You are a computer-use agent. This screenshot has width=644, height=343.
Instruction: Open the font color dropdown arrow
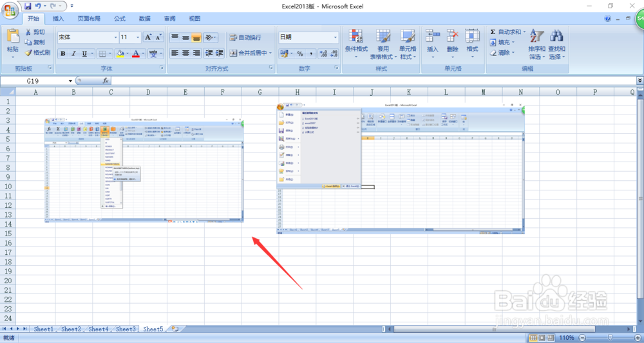click(144, 54)
